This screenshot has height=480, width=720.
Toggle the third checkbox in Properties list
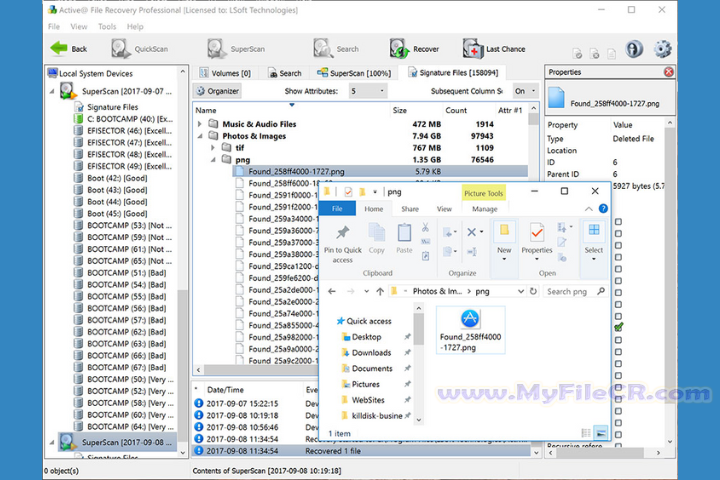click(619, 245)
